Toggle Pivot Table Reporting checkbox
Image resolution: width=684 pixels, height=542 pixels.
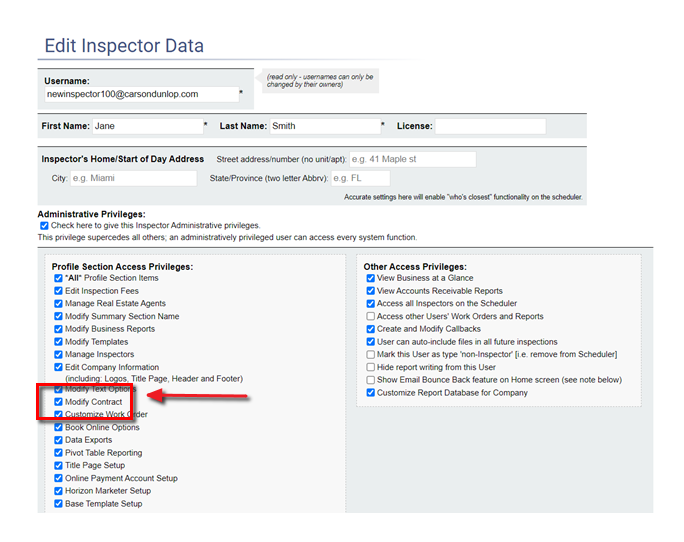(x=58, y=453)
